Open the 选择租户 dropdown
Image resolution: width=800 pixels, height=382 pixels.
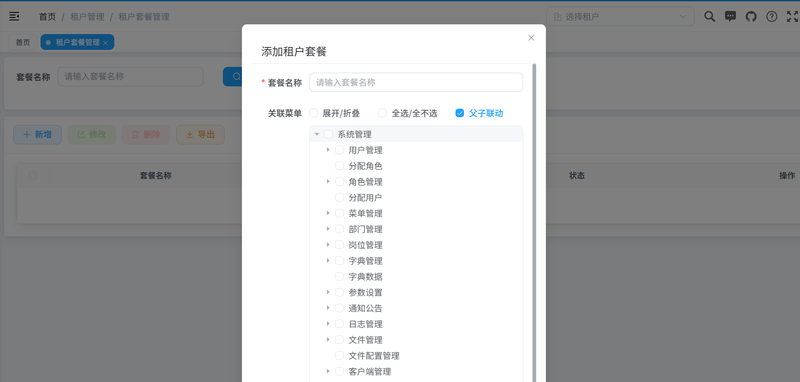point(620,16)
